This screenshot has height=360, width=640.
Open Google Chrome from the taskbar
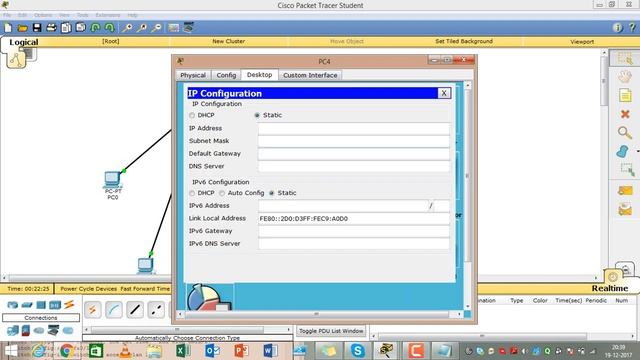point(67,351)
